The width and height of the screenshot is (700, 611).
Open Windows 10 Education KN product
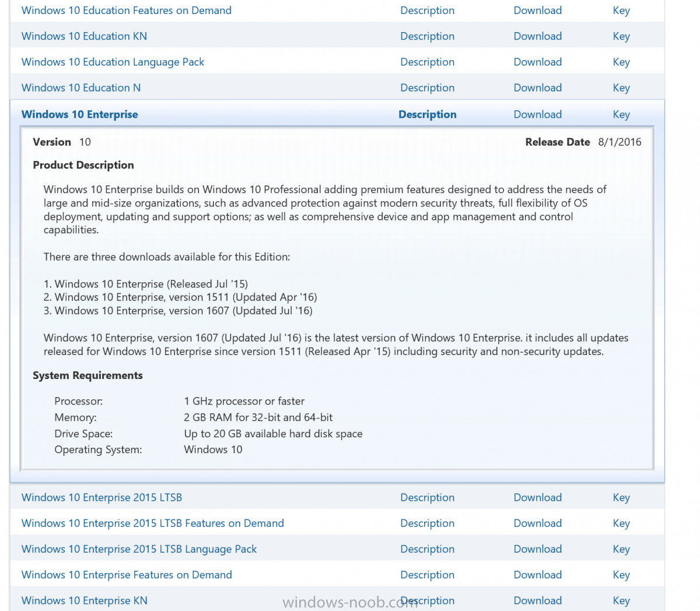tap(84, 36)
